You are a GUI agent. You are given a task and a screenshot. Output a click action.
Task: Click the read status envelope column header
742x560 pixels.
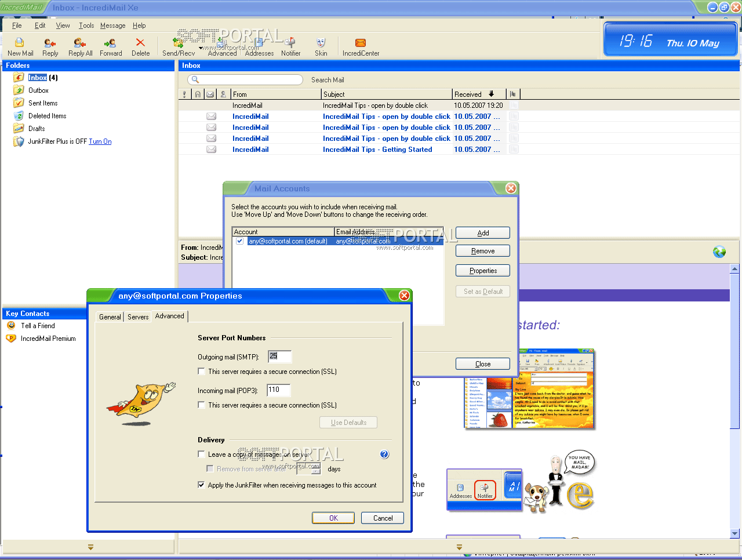210,94
